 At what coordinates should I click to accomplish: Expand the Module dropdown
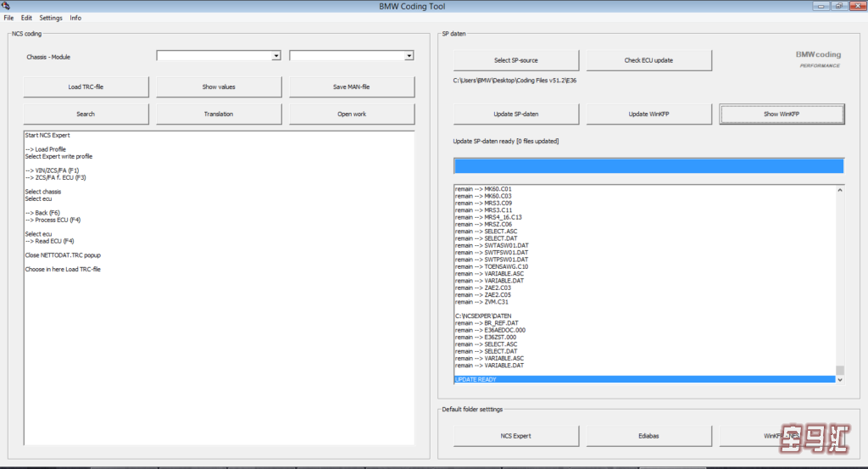409,55
